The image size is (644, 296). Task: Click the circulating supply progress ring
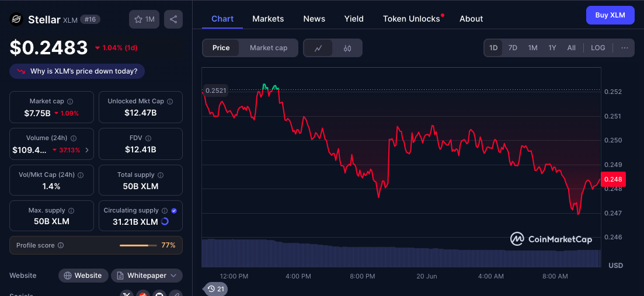165,222
